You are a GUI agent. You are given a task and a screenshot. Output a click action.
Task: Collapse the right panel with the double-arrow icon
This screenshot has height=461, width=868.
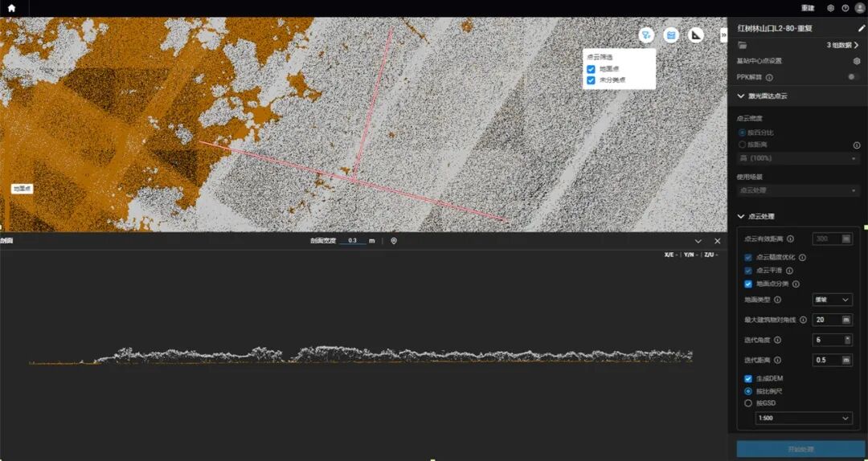(723, 35)
